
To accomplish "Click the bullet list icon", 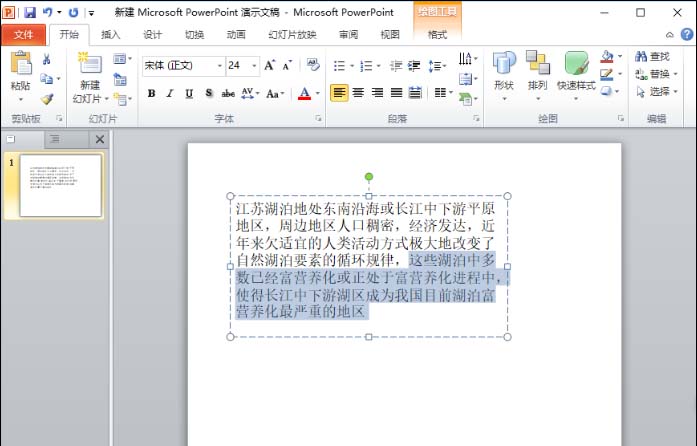I will 339,66.
